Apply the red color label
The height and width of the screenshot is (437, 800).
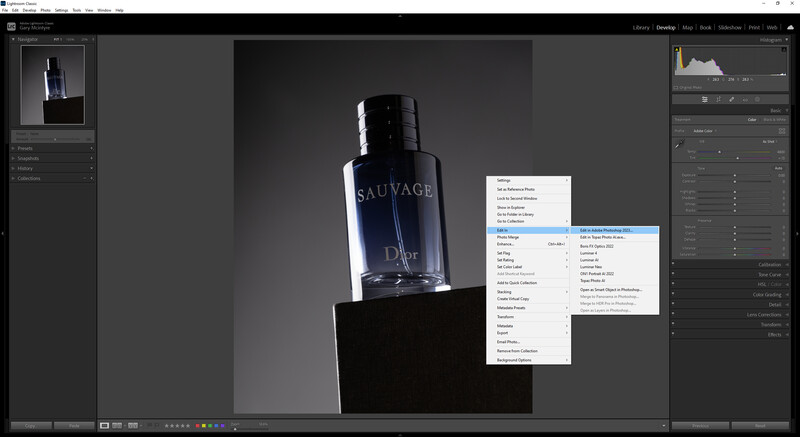coord(197,425)
